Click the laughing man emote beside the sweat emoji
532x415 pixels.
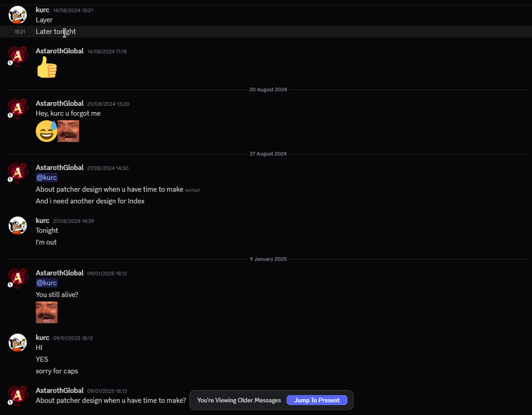[68, 131]
